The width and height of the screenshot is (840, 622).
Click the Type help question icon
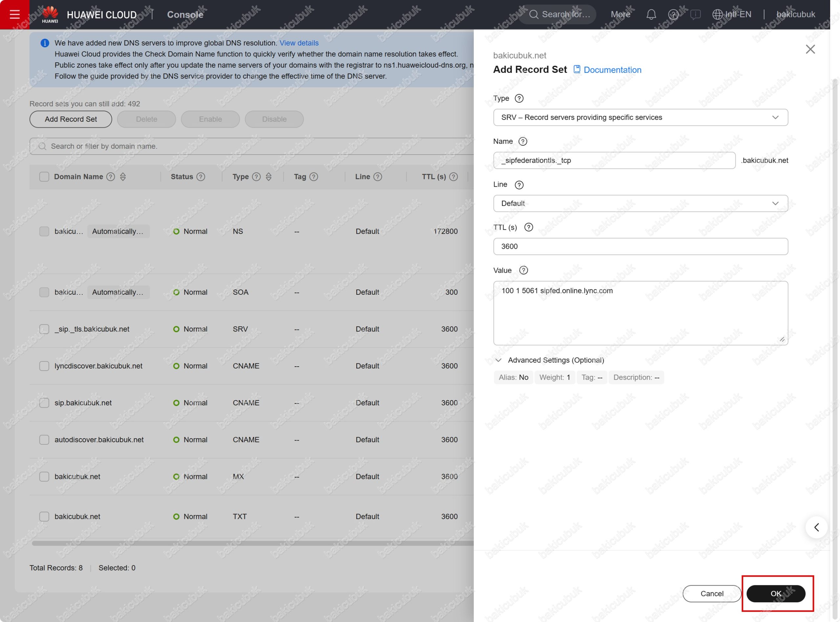click(x=519, y=99)
